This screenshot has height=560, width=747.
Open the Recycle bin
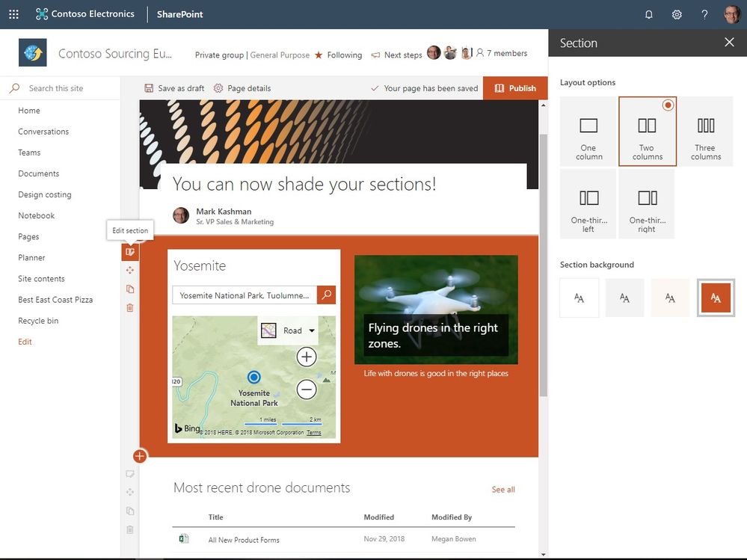point(38,321)
